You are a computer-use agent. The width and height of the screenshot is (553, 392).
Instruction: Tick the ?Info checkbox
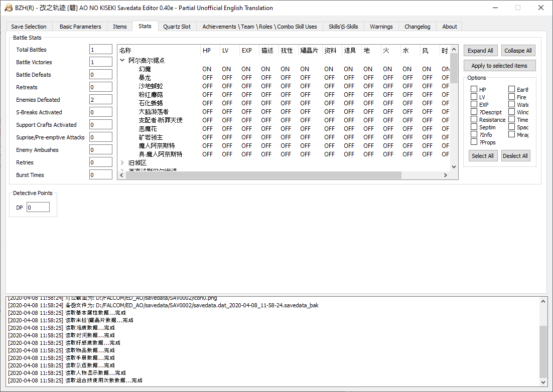(474, 134)
